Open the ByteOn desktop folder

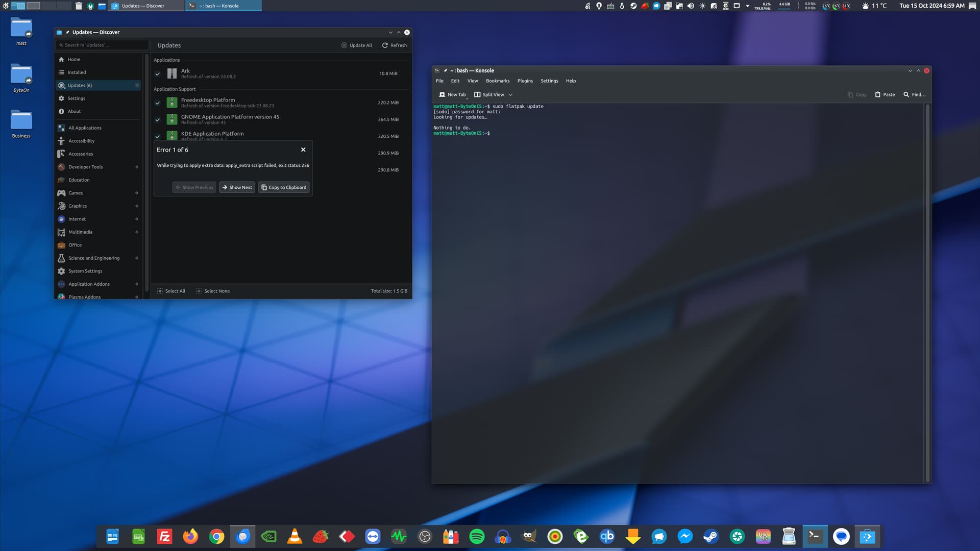tap(21, 79)
